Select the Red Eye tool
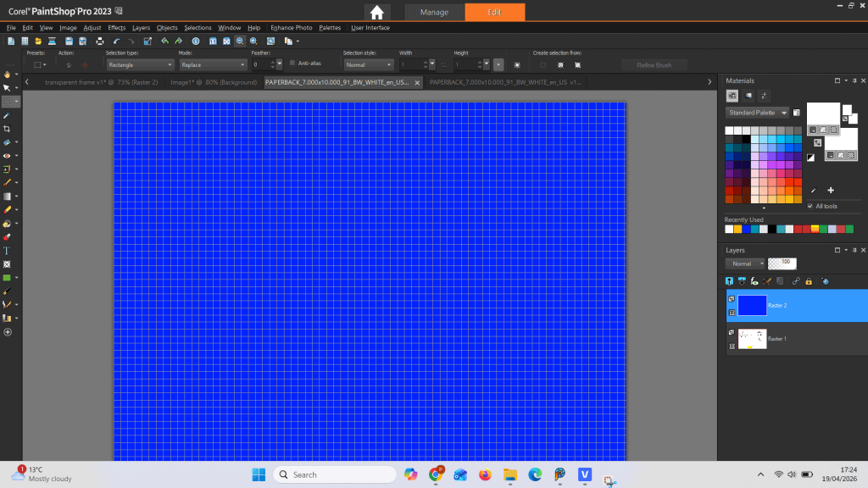868x488 pixels. pos(7,156)
